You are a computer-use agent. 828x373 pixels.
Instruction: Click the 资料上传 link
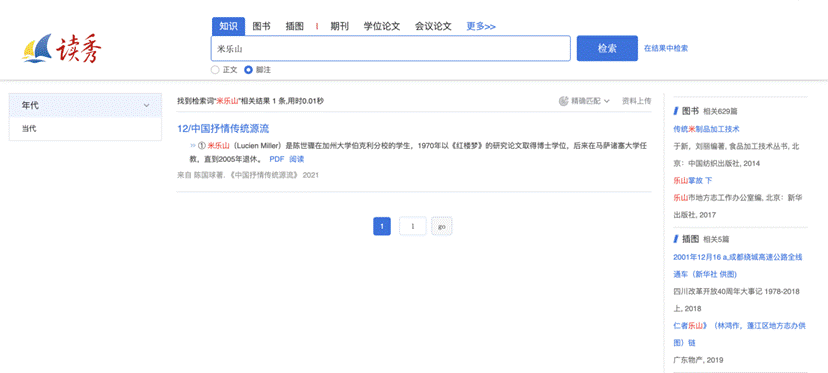pos(636,101)
